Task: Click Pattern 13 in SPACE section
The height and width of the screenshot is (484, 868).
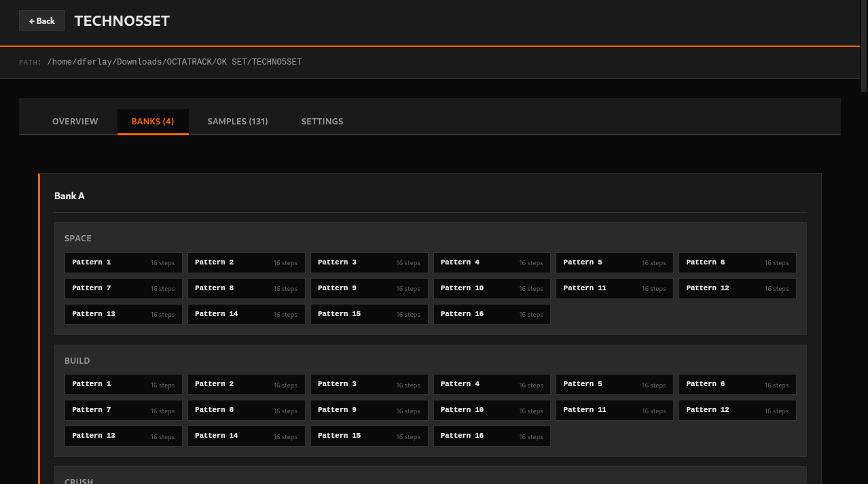Action: coord(124,315)
